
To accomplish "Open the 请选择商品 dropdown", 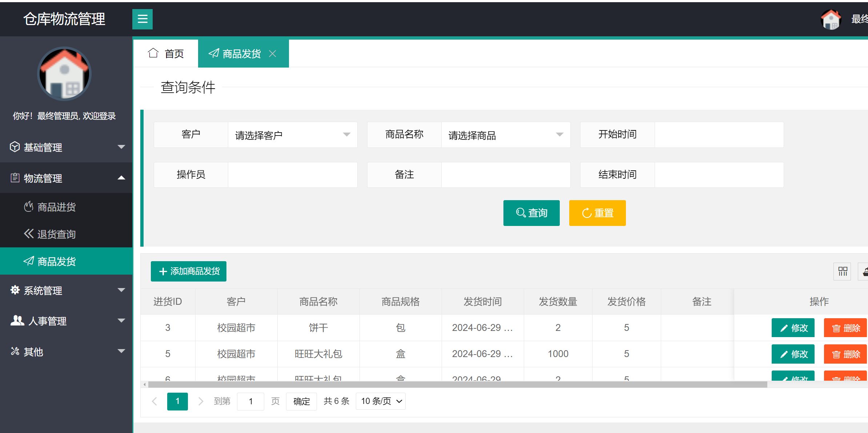I will pos(506,135).
